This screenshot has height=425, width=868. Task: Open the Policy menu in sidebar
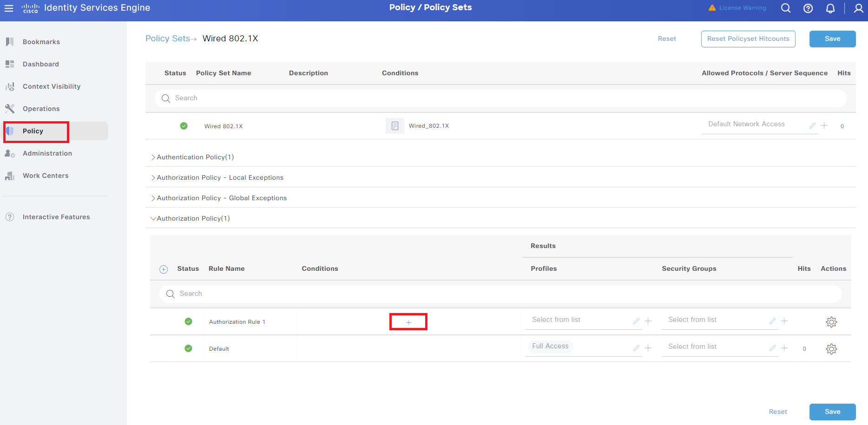click(x=33, y=131)
